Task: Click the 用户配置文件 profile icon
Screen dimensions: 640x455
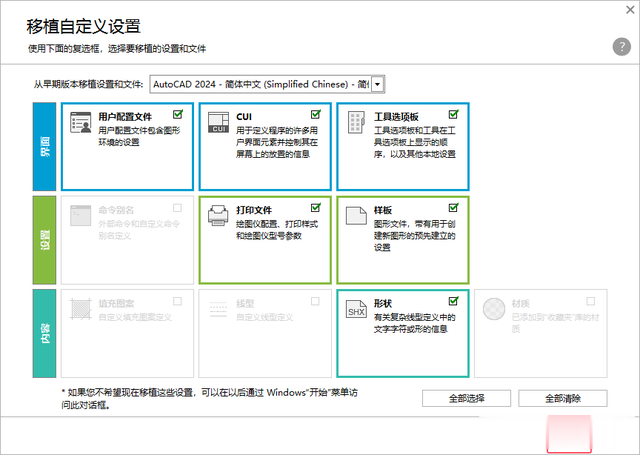Action: [80, 122]
